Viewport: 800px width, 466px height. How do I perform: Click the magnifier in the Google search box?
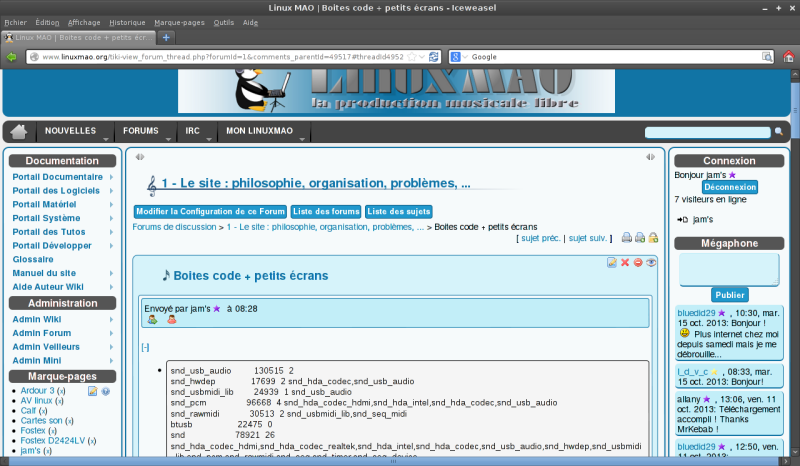coord(767,57)
